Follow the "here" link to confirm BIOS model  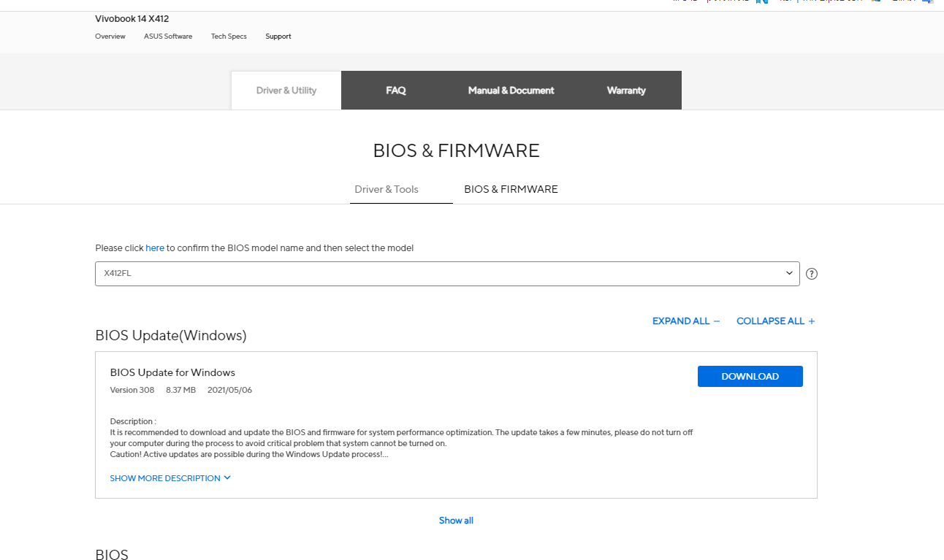click(155, 248)
